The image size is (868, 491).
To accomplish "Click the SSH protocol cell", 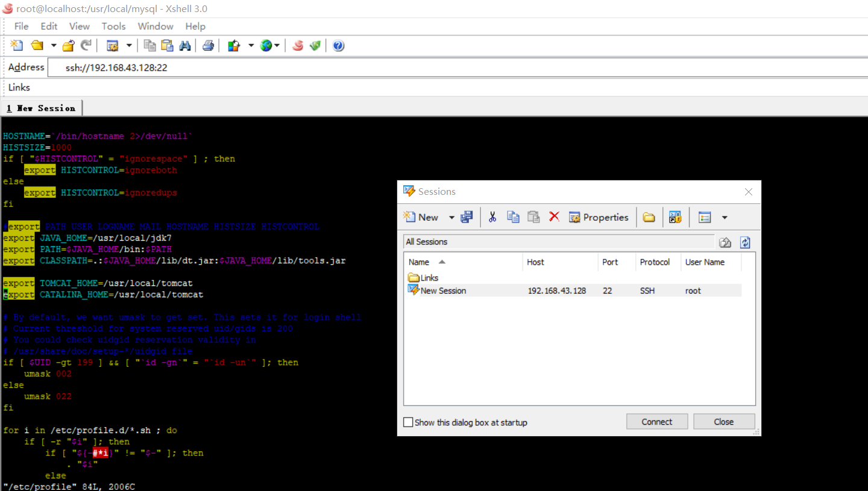I will click(647, 291).
